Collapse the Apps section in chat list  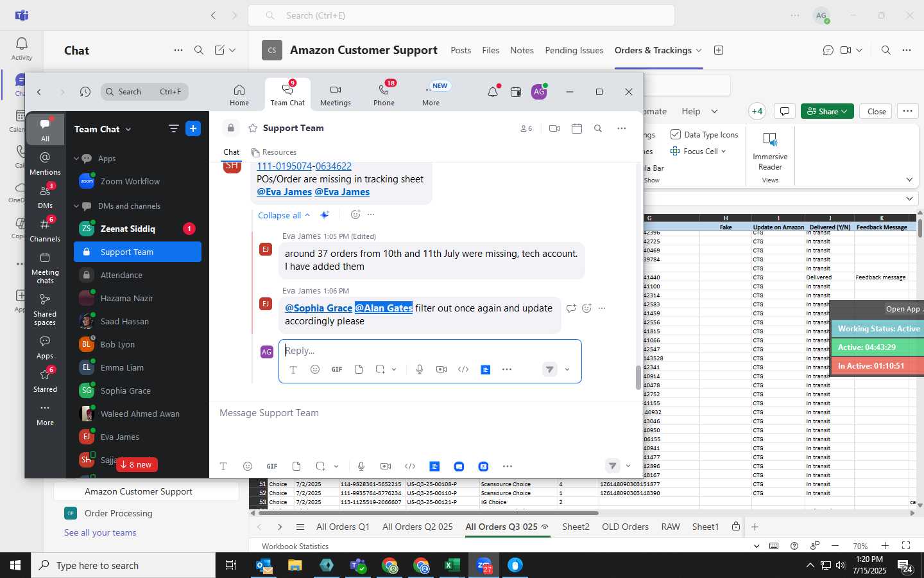coord(76,159)
